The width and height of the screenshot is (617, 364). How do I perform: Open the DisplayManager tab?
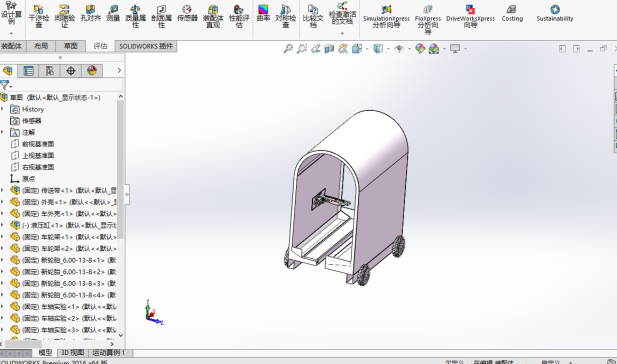point(92,71)
